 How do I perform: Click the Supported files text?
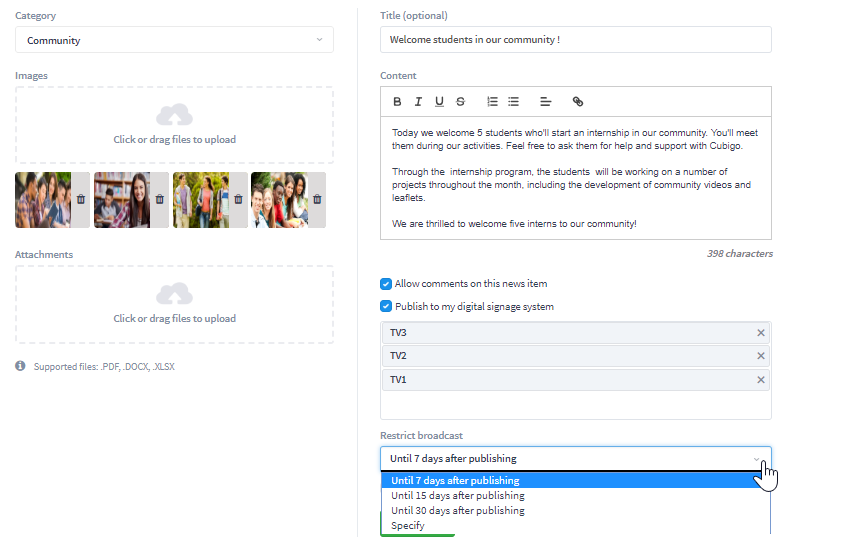104,366
